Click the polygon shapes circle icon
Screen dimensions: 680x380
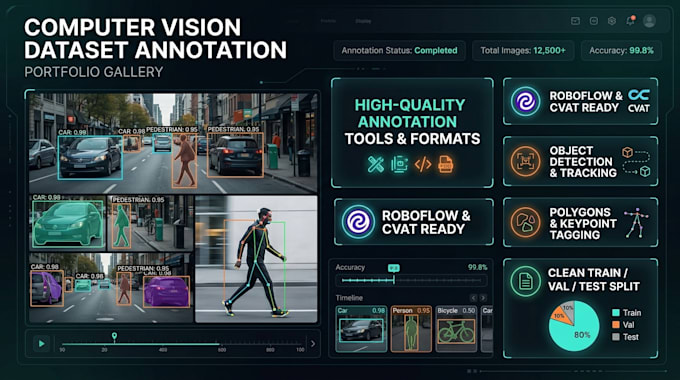click(525, 223)
